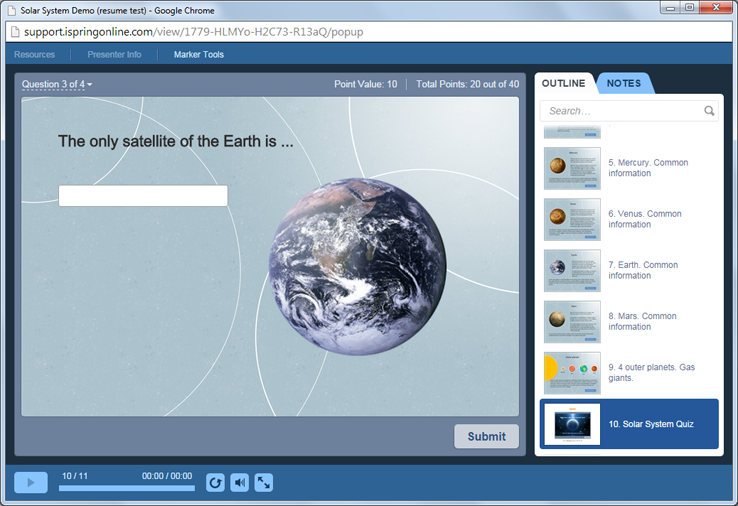This screenshot has height=506, width=738.
Task: Click '8. Mars. Common information' text
Action: coord(642,321)
